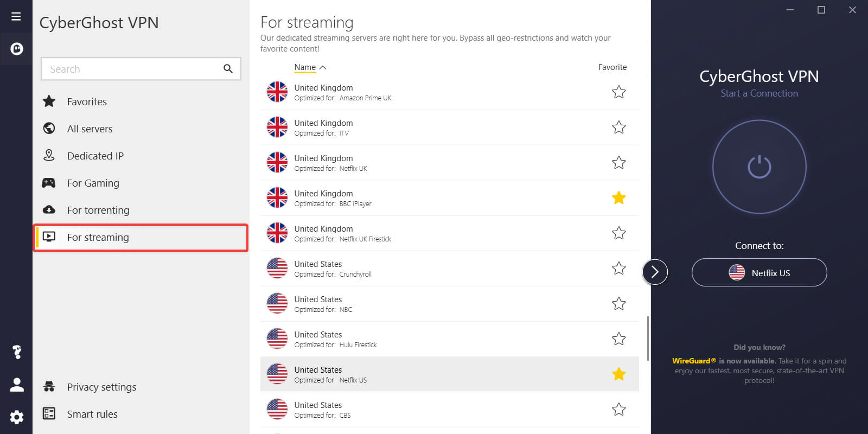Select the 'Optimized for: NBC' text
The width and height of the screenshot is (868, 434).
pos(323,310)
